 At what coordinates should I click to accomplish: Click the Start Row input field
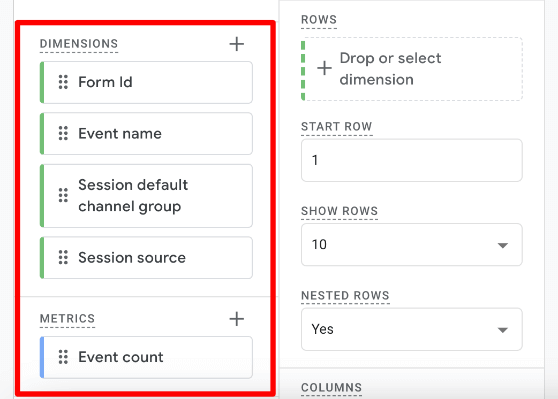click(412, 160)
